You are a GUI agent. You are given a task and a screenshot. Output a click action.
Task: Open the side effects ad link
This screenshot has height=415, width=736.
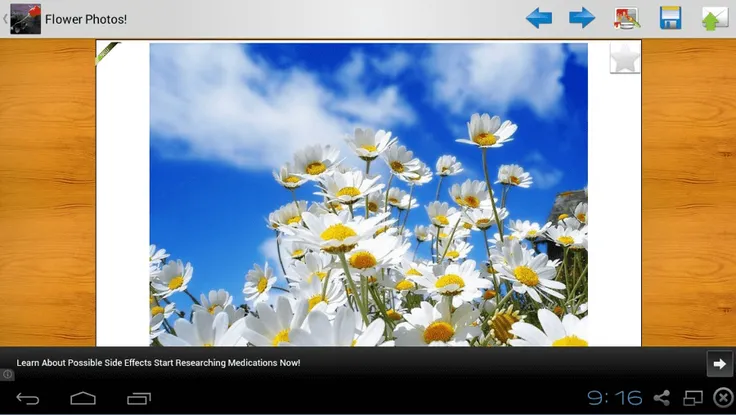tap(158, 363)
